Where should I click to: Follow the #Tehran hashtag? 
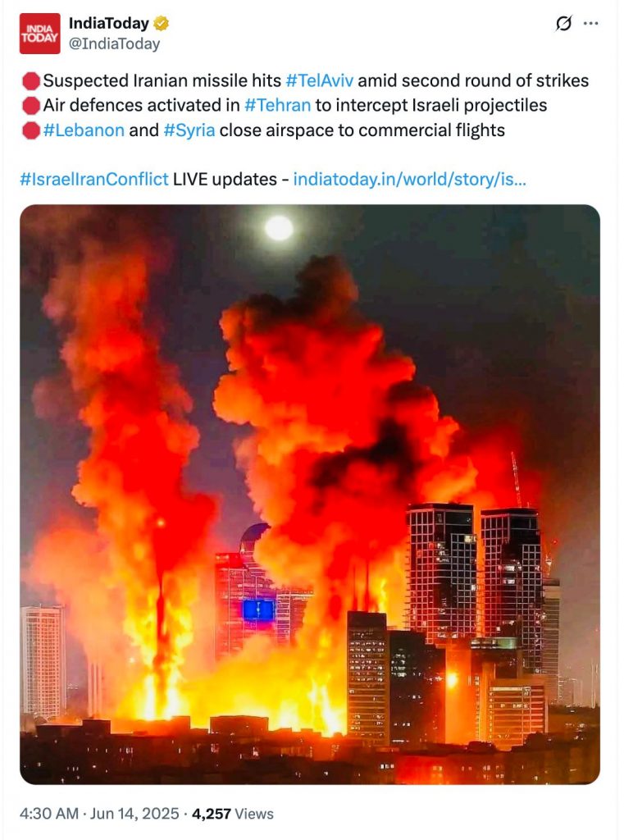277,105
